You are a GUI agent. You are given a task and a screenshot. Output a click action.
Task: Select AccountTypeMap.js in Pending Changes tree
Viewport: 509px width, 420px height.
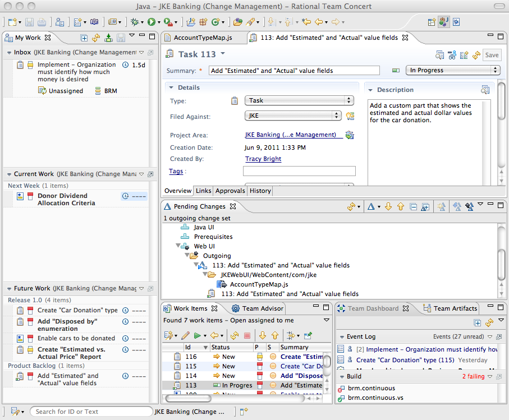click(x=259, y=284)
